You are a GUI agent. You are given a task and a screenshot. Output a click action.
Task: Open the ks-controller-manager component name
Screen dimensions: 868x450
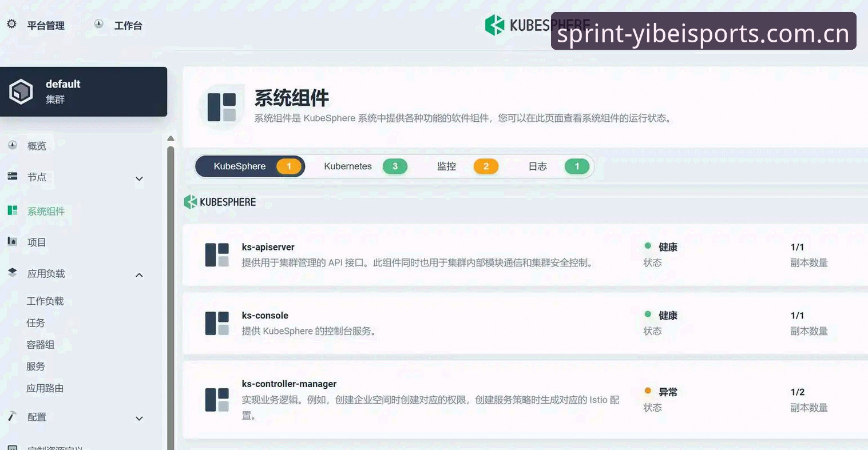(289, 384)
